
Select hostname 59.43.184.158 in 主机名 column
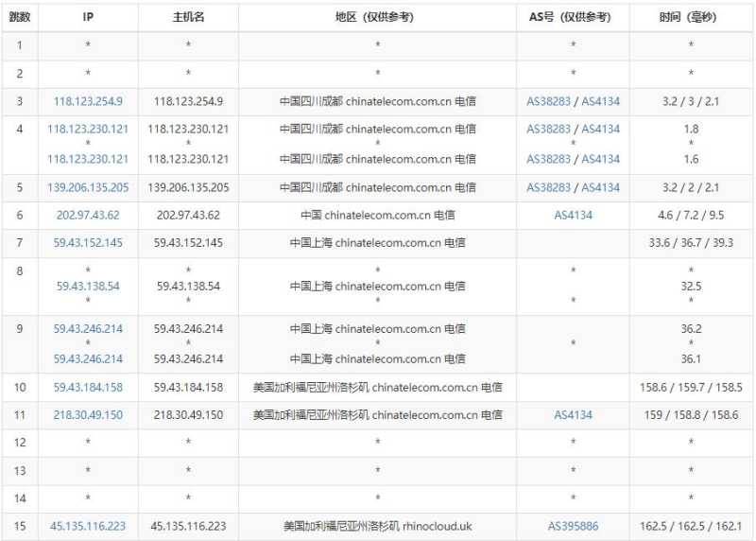188,387
